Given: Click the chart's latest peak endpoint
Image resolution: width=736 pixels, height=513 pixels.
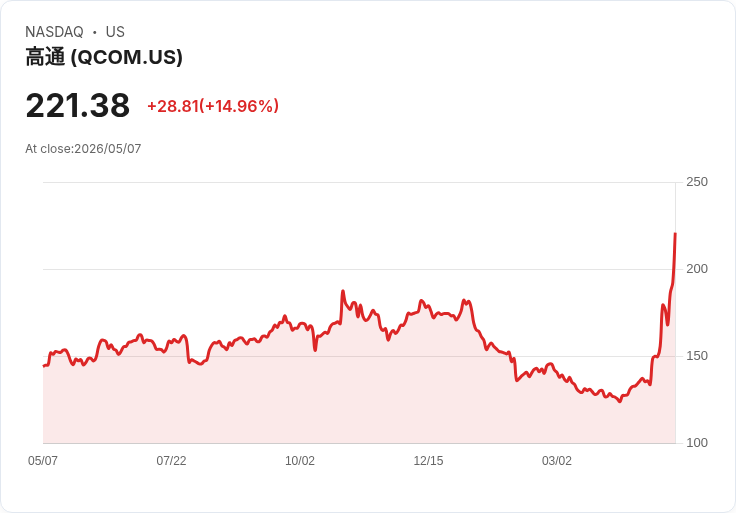Looking at the screenshot, I should click(675, 233).
